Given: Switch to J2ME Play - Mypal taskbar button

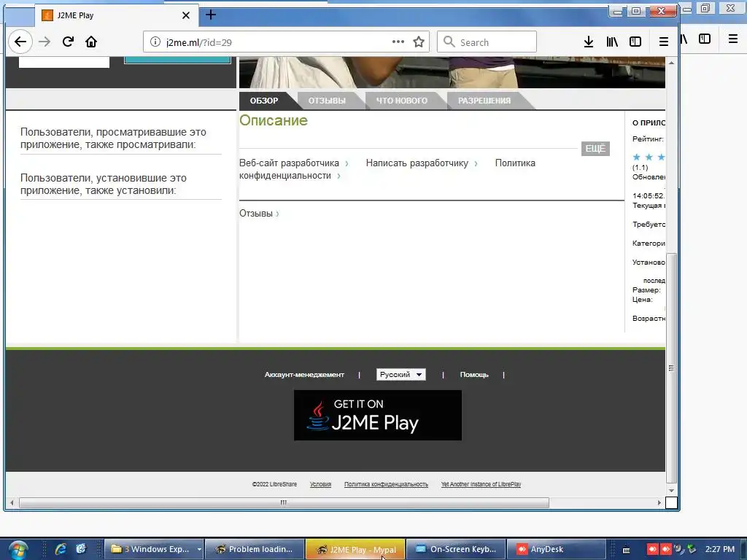Looking at the screenshot, I should tap(355, 549).
